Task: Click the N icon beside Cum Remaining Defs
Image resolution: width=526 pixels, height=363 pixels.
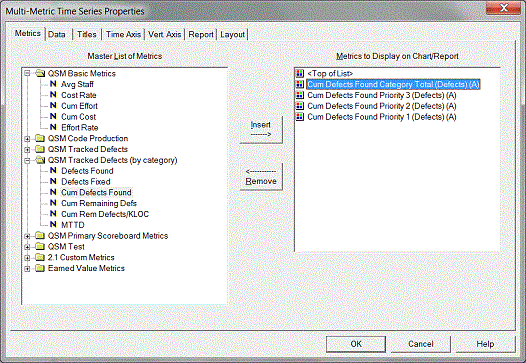Action: click(x=53, y=203)
